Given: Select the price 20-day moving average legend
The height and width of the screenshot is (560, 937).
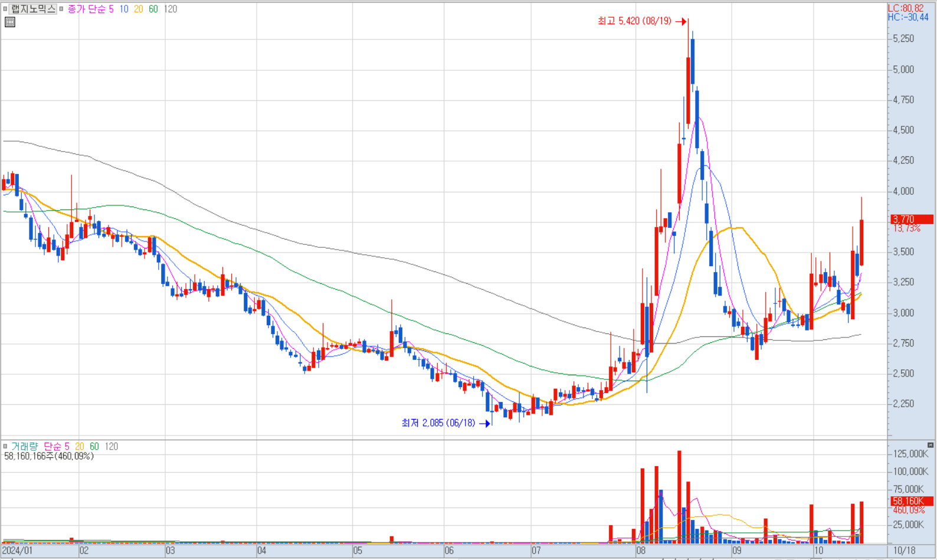Looking at the screenshot, I should [139, 9].
